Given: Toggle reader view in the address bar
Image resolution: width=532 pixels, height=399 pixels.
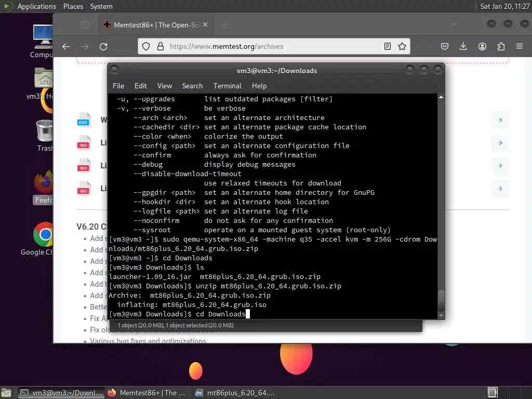Looking at the screenshot, I should click(388, 46).
